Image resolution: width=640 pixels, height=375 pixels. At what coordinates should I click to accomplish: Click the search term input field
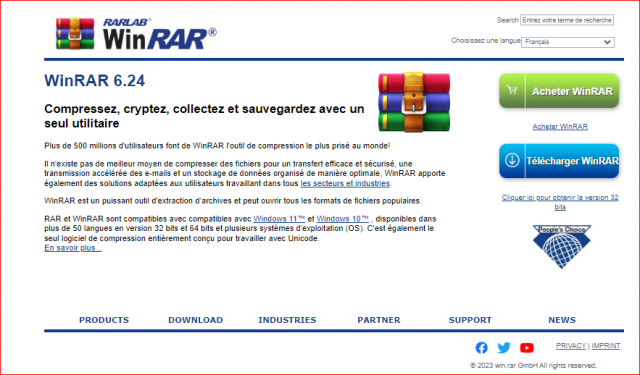pyautogui.click(x=567, y=20)
